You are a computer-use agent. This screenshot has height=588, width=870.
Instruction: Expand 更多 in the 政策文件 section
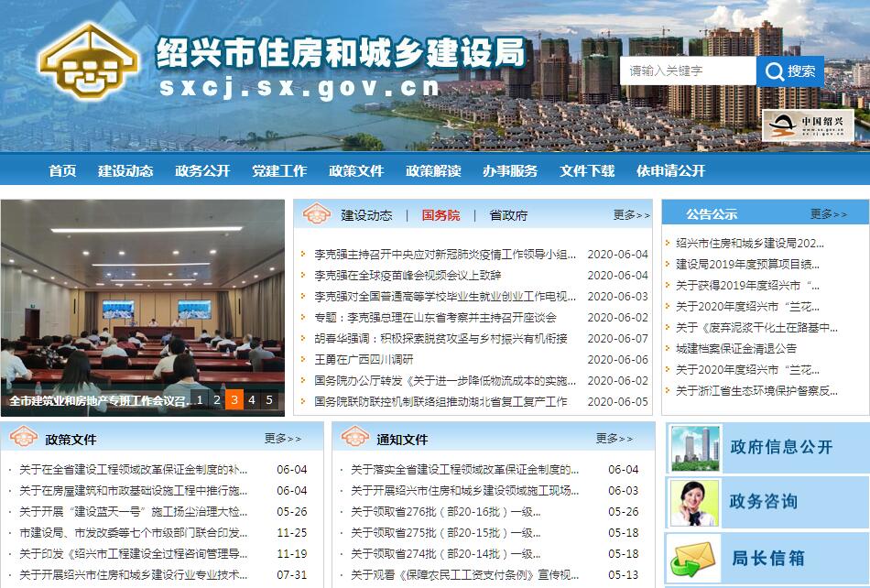click(x=282, y=439)
